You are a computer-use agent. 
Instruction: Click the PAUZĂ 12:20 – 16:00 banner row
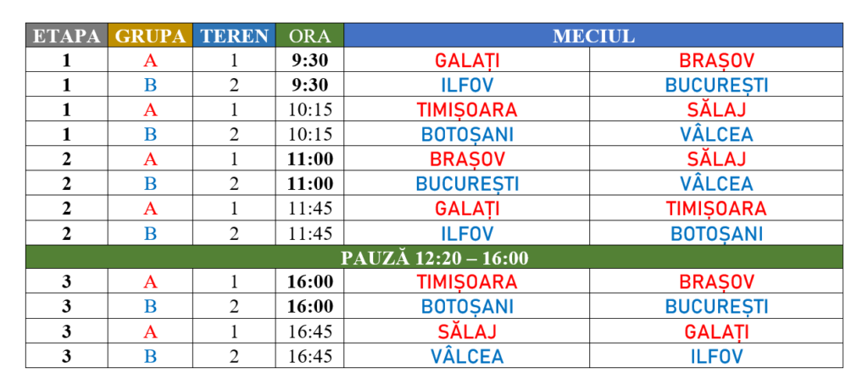(x=434, y=258)
